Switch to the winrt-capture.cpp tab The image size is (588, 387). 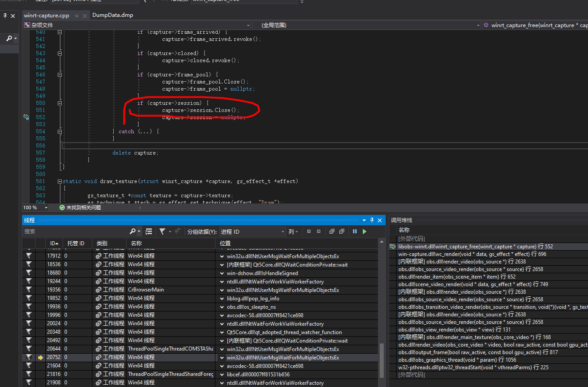(x=46, y=15)
